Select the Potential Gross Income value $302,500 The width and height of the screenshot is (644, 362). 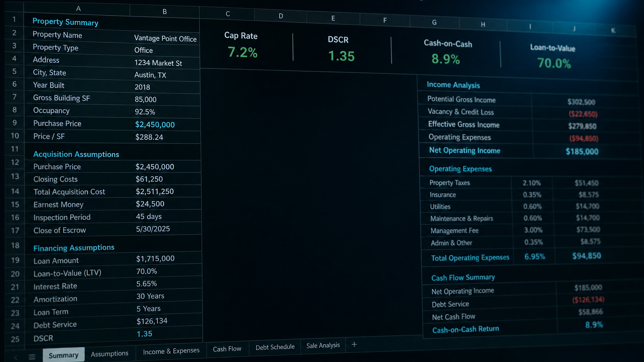pos(581,102)
